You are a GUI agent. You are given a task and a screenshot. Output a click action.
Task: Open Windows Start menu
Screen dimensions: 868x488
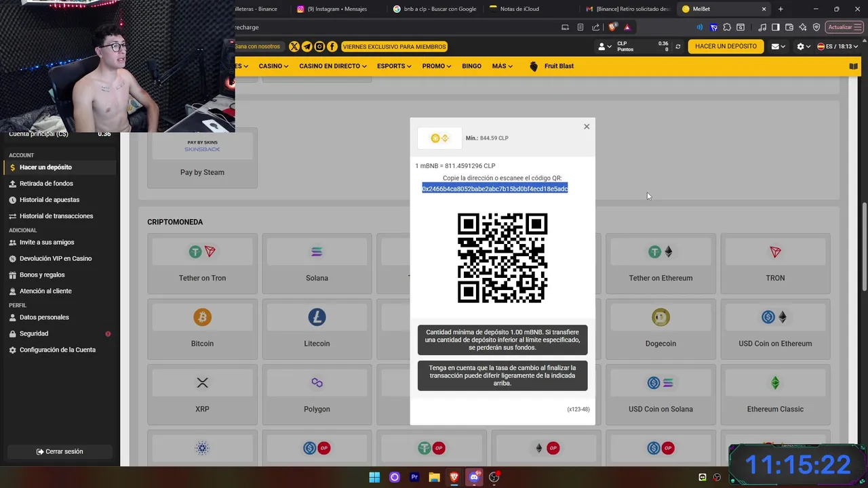(374, 477)
